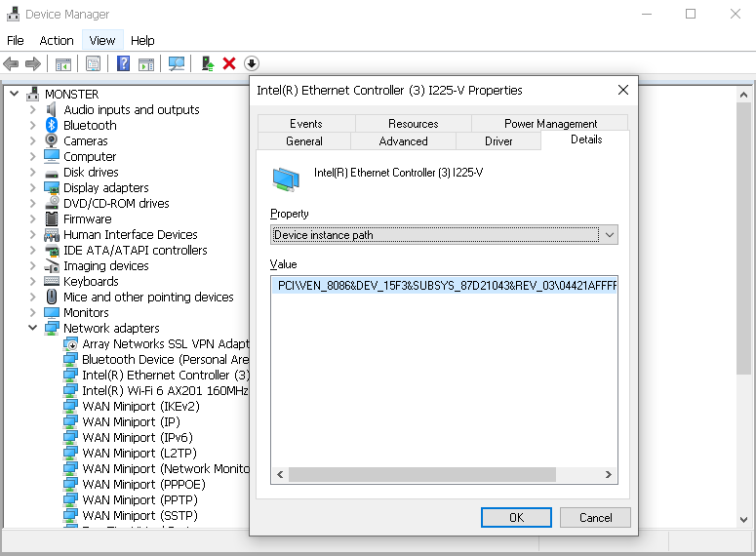Viewport: 756px width, 556px height.
Task: Switch to the Driver tab
Action: click(498, 141)
